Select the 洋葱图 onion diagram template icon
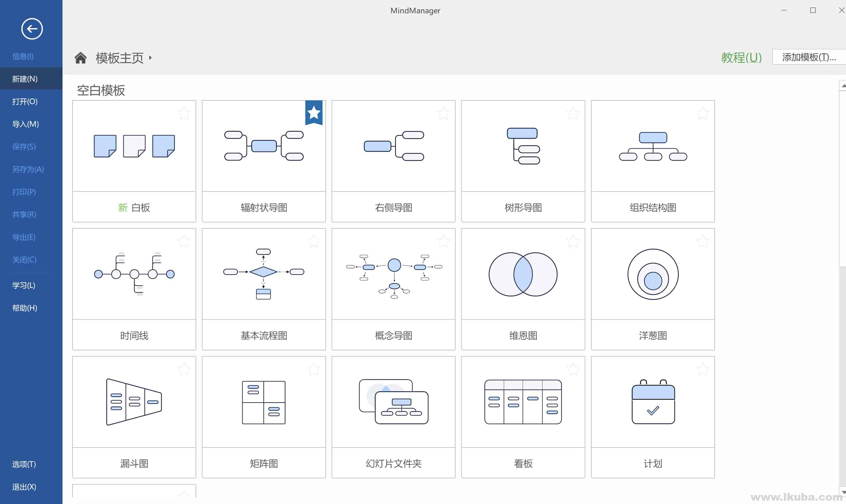 coord(653,274)
